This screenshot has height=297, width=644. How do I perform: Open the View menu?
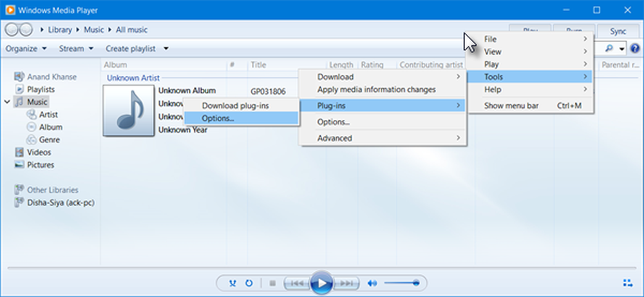point(529,52)
